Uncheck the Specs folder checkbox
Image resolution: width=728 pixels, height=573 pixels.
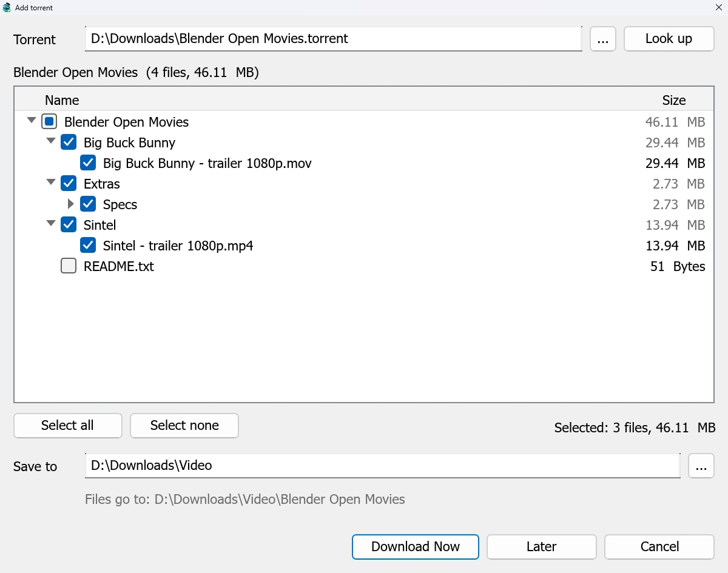(x=88, y=204)
